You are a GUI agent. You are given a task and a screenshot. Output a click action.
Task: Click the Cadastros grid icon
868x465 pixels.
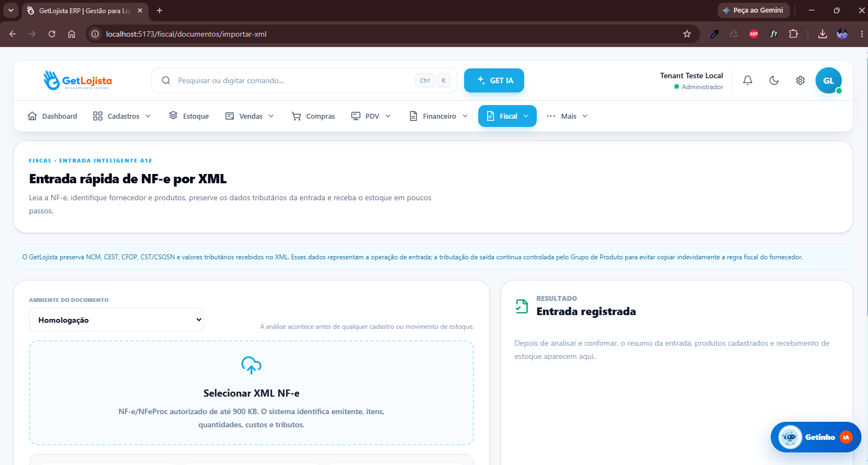tap(98, 116)
